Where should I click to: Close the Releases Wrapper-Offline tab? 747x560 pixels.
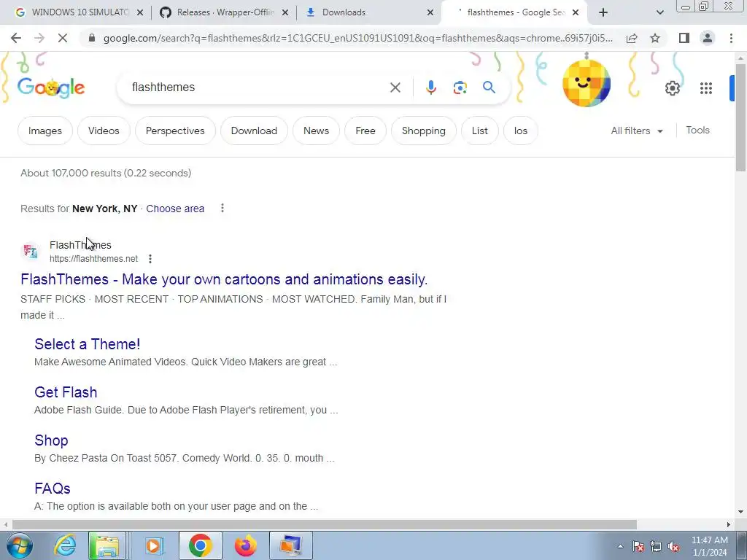(285, 12)
